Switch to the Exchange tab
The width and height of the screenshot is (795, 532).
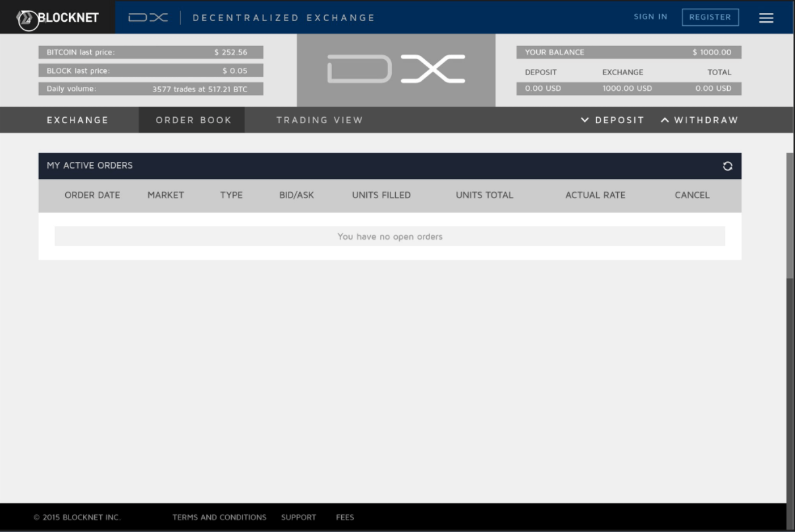78,120
